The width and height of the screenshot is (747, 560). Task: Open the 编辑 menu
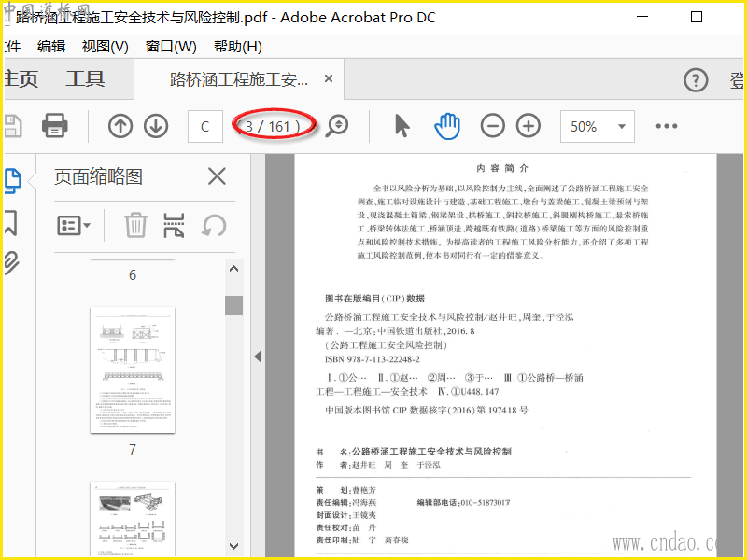pyautogui.click(x=51, y=46)
